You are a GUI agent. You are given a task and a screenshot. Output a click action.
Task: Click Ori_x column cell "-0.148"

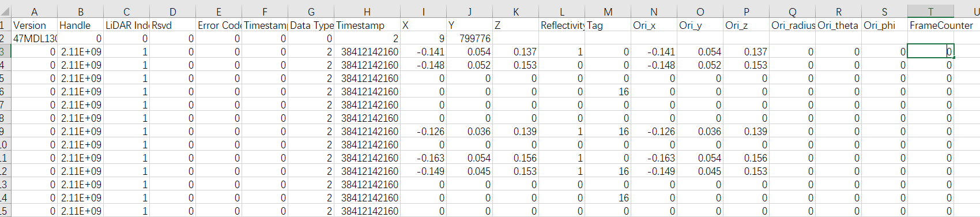tap(654, 65)
